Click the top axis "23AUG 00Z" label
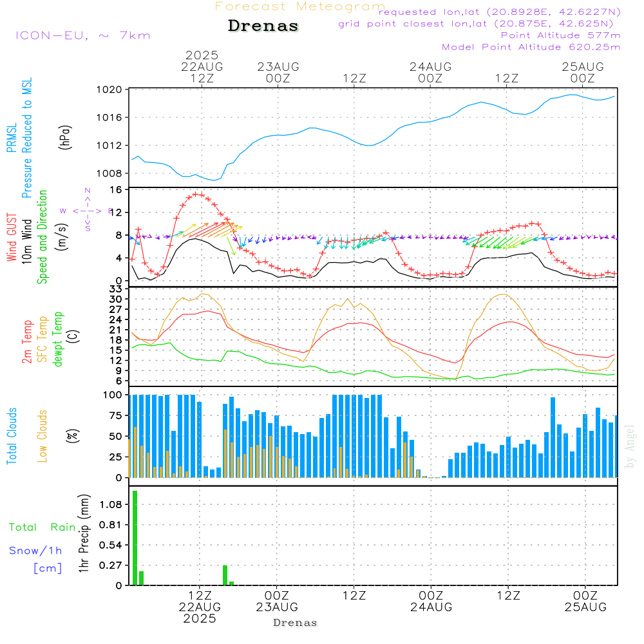 [278, 72]
